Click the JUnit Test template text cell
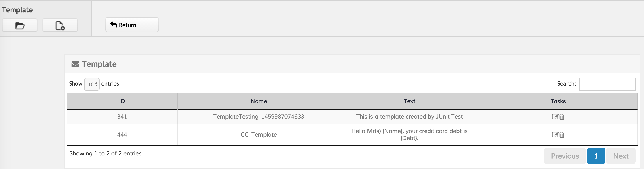This screenshot has width=644, height=169. pyautogui.click(x=409, y=117)
